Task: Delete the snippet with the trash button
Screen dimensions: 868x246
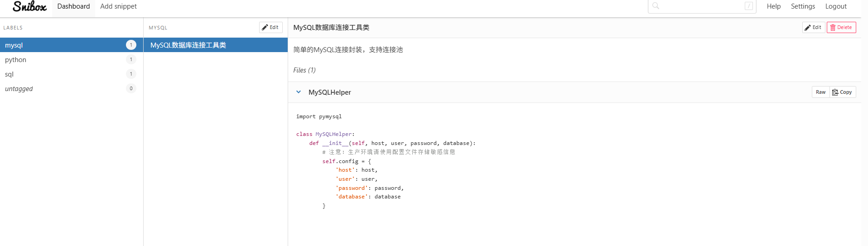Action: tap(841, 27)
